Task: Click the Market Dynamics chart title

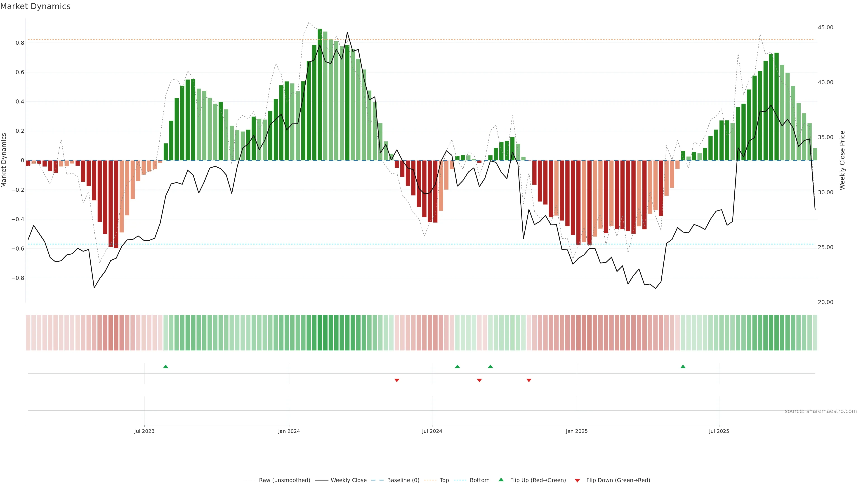Action: [35, 6]
